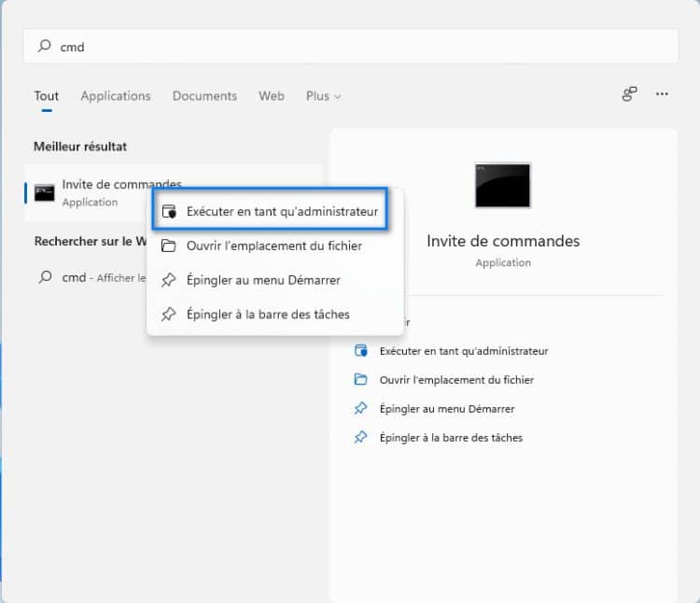Switch to the Documents tab
The image size is (700, 603).
[204, 96]
